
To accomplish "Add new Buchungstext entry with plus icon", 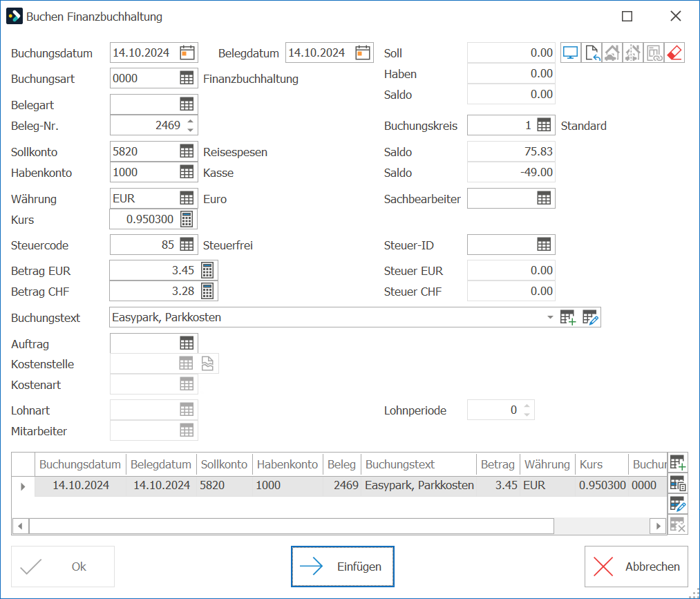I will tap(568, 317).
